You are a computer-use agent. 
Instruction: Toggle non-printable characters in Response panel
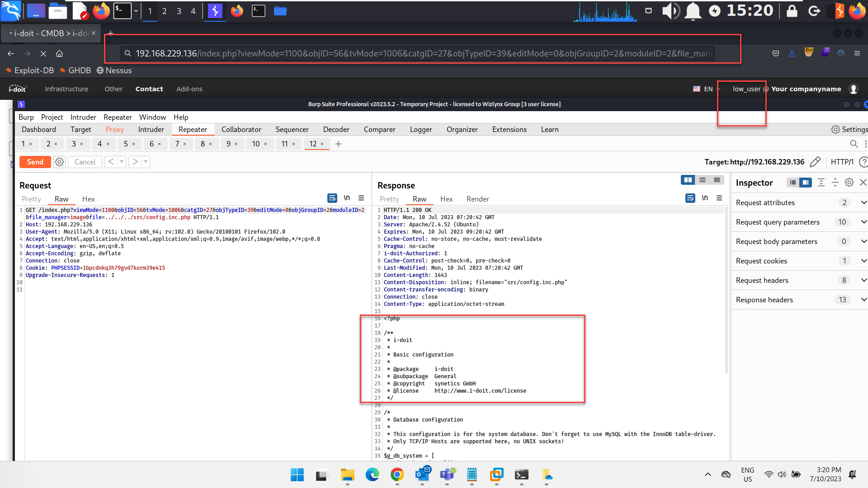point(705,198)
